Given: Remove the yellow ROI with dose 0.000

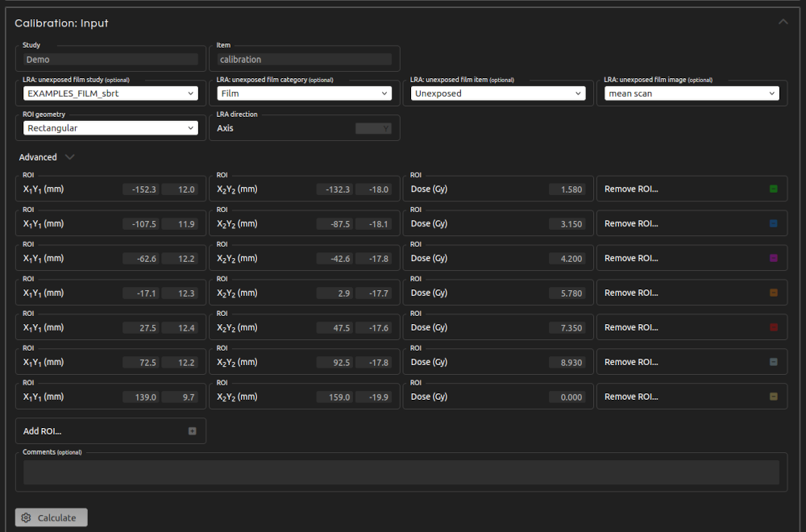Looking at the screenshot, I should click(x=773, y=397).
